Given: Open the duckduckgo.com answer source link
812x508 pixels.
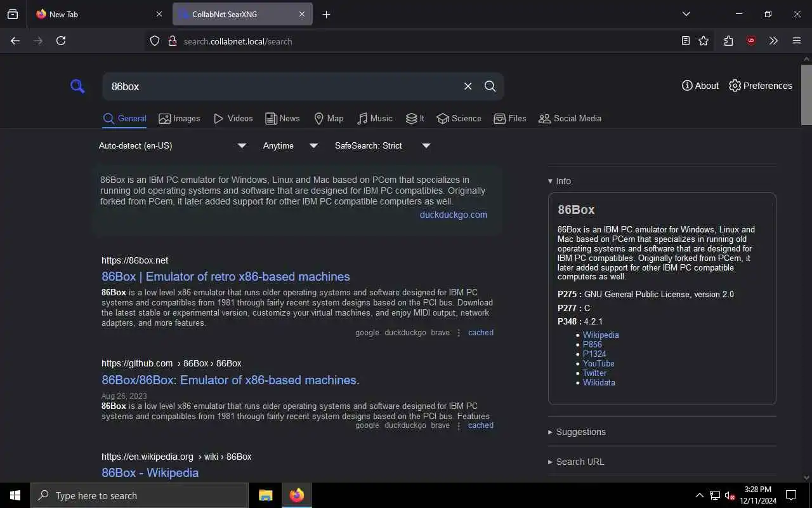Looking at the screenshot, I should [x=454, y=215].
